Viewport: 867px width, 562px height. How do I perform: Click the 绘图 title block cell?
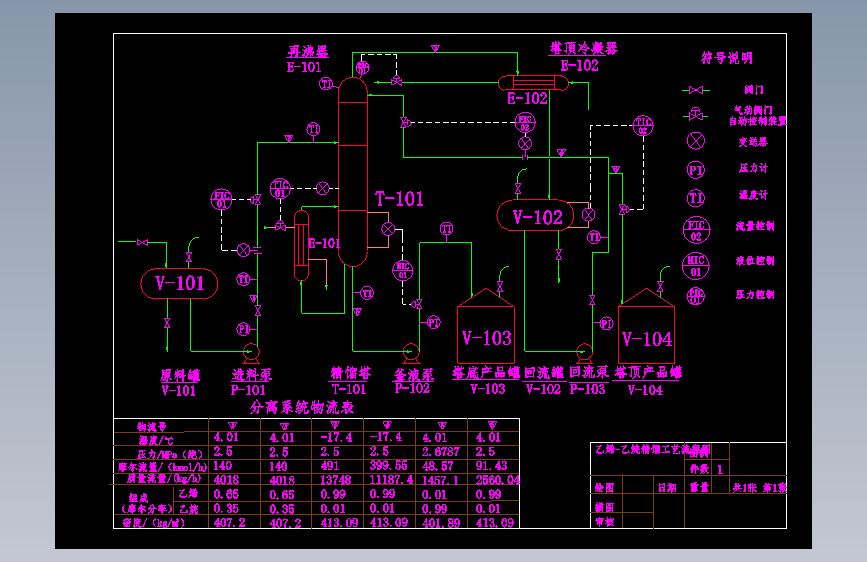point(604,488)
